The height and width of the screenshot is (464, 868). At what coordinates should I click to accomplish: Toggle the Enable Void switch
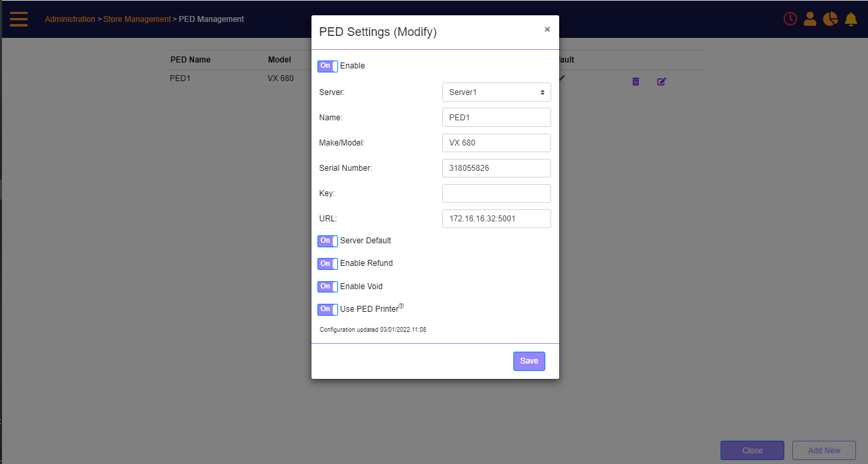pyautogui.click(x=327, y=287)
